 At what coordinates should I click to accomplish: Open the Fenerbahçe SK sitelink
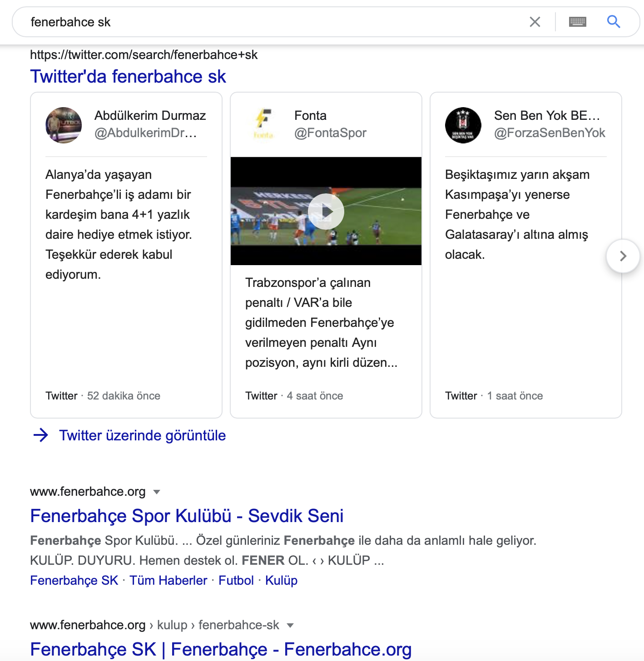click(x=74, y=580)
